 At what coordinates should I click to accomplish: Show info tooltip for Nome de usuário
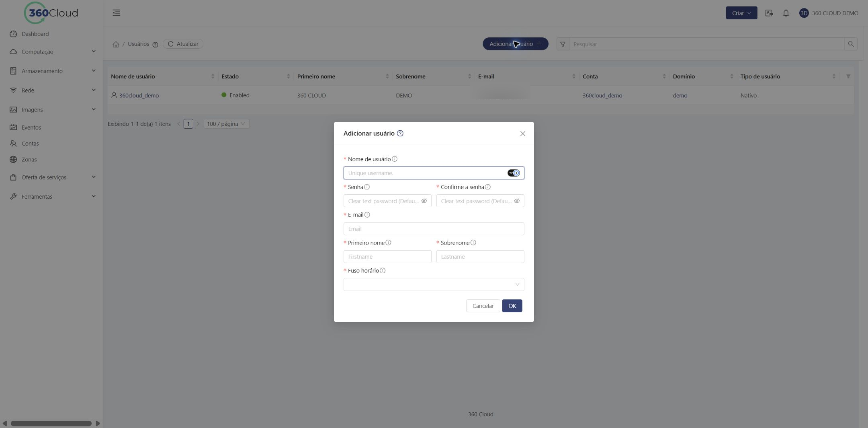tap(395, 159)
